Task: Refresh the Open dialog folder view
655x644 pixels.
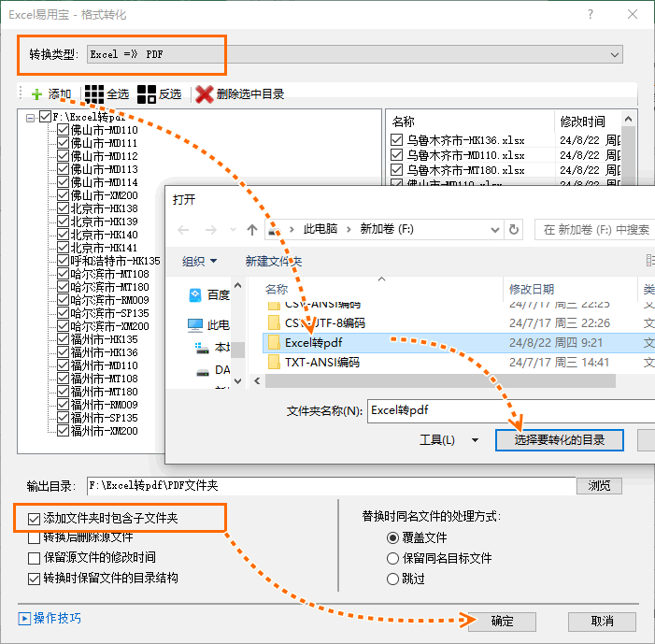Action: pos(514,229)
